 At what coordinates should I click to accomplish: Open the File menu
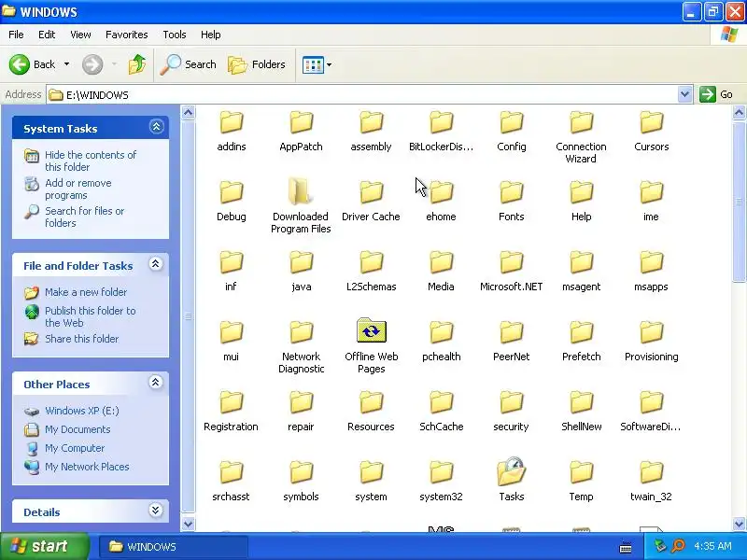pyautogui.click(x=16, y=35)
